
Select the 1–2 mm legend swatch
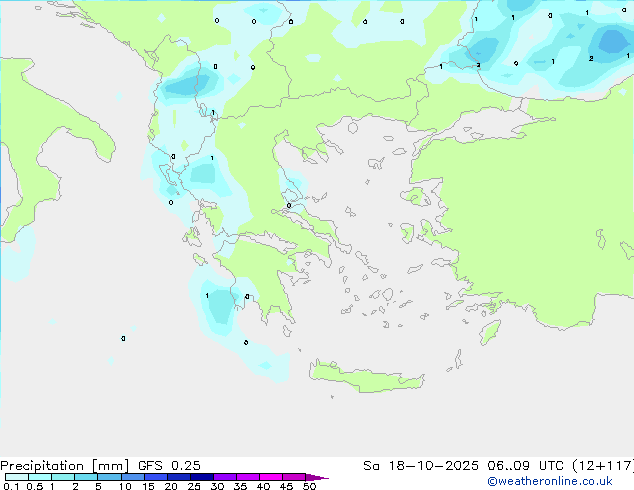coord(63,477)
